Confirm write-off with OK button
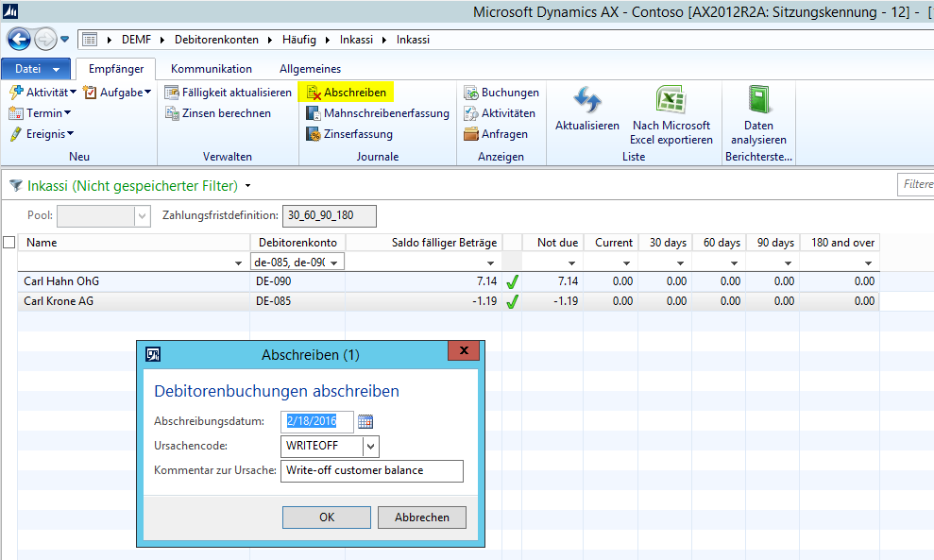Viewport: 934px width, 560px height. pyautogui.click(x=327, y=518)
